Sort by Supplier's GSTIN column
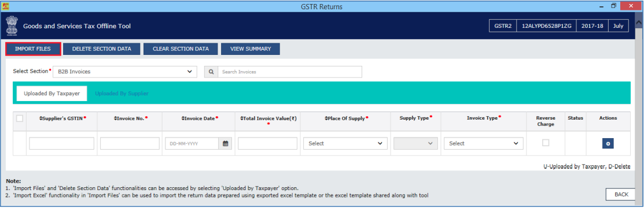Image resolution: width=644 pixels, height=208 pixels. 63,118
